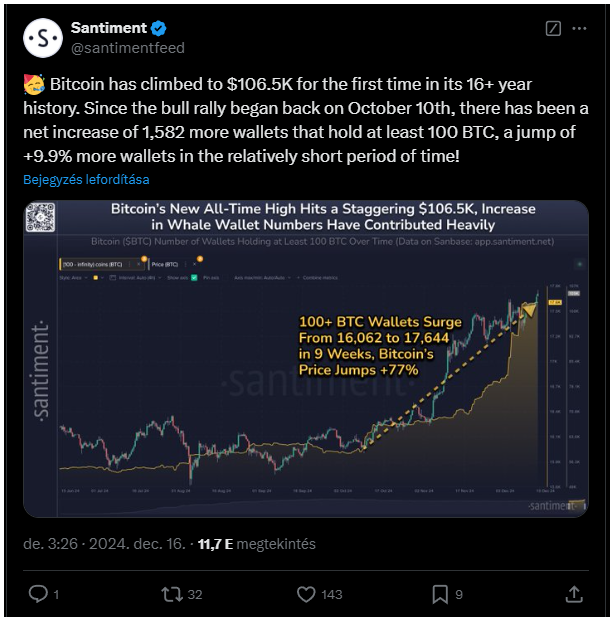Expand the Style: Area dropdown
Screen dimensions: 614x621
click(x=72, y=278)
